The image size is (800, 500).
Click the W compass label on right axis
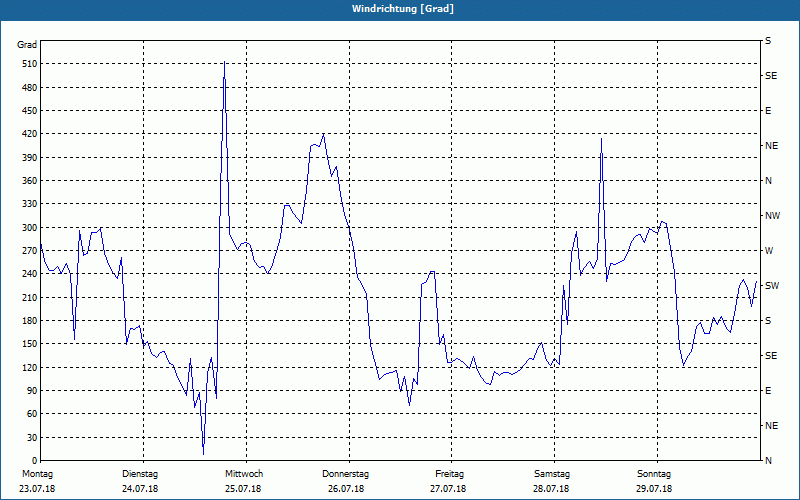(x=769, y=251)
